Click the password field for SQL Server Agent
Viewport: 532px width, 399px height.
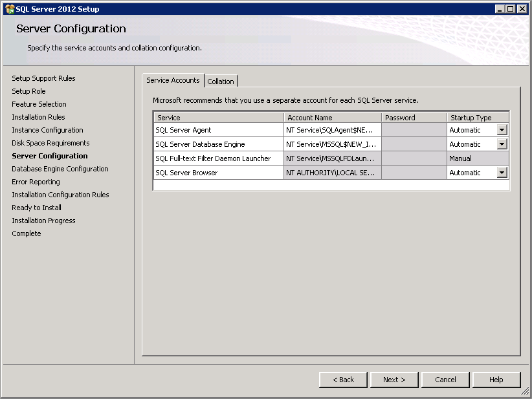pos(414,130)
